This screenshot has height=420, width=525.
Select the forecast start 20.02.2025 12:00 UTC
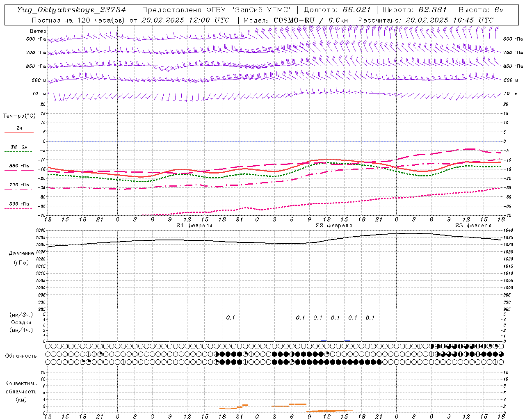(x=185, y=20)
